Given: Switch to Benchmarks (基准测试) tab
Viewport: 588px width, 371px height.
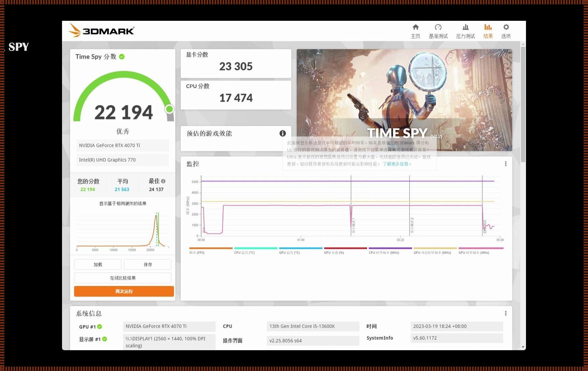Looking at the screenshot, I should pos(438,31).
